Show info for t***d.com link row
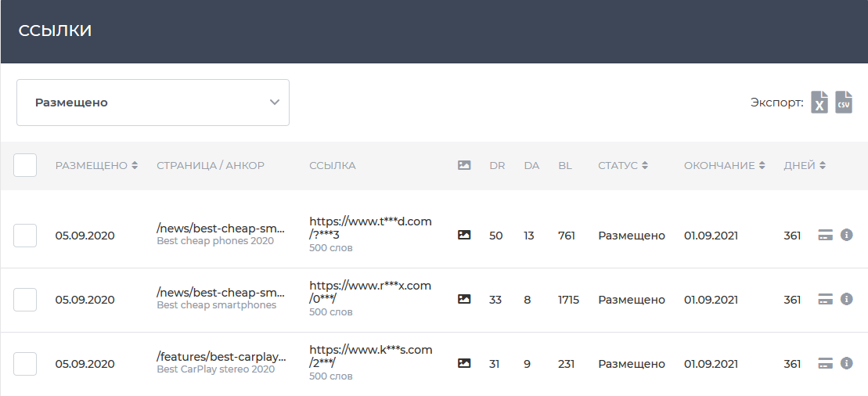The image size is (868, 396). [846, 235]
